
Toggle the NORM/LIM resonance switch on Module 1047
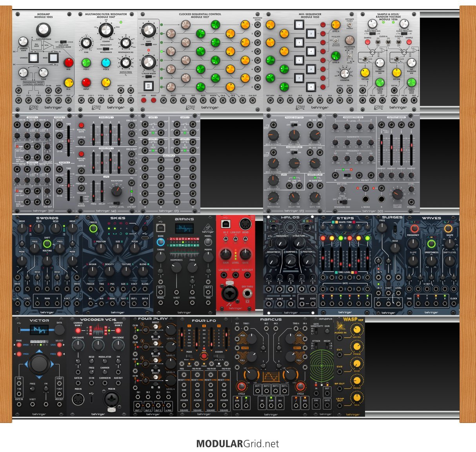pos(105,49)
